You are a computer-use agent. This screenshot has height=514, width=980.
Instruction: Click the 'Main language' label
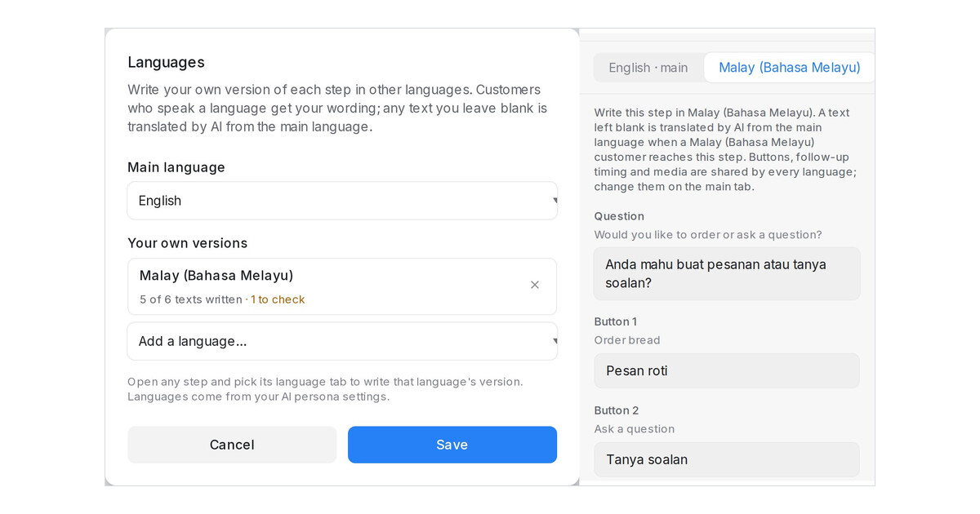click(x=176, y=167)
